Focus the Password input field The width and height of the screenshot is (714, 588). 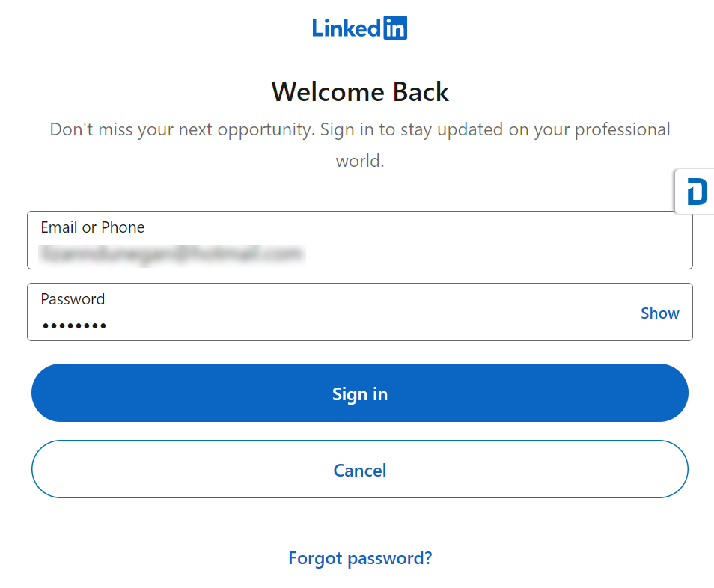pos(360,312)
